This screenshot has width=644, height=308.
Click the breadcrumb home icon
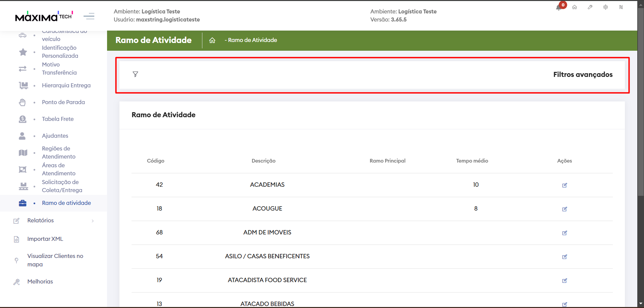(x=212, y=40)
